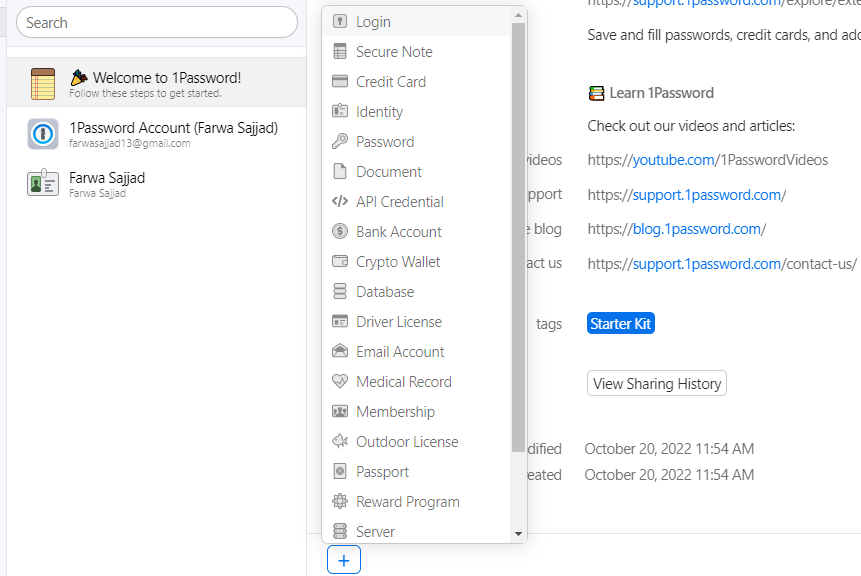Image resolution: width=861 pixels, height=576 pixels.
Task: Focus the Search field
Action: click(x=157, y=22)
